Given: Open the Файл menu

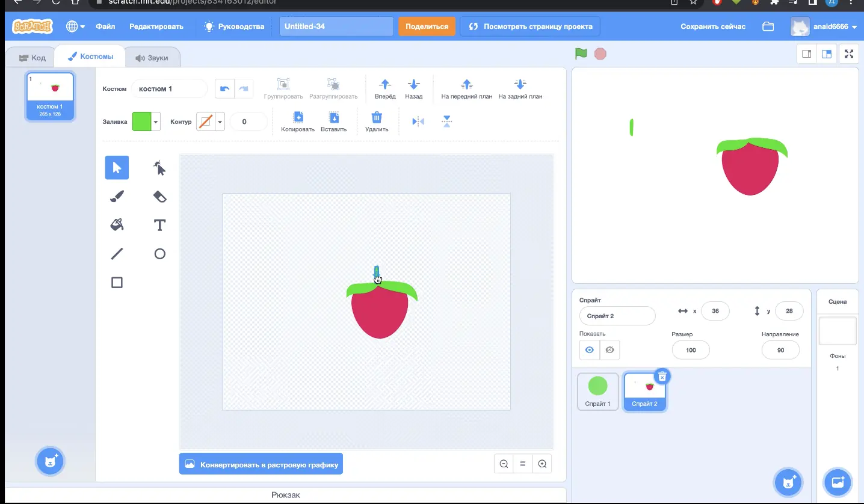Looking at the screenshot, I should tap(105, 26).
